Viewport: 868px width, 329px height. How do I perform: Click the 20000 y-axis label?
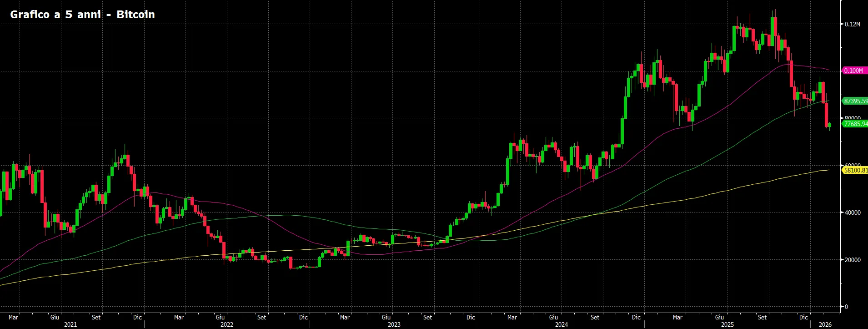853,260
